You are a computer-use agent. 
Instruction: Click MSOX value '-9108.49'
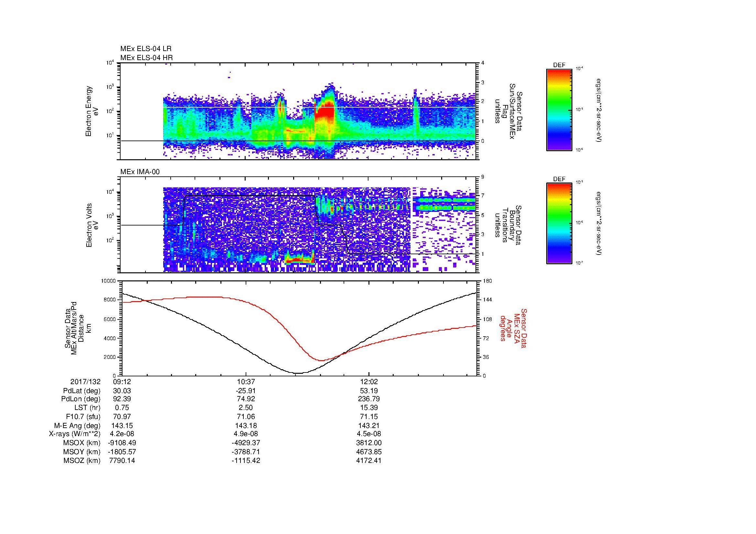pos(122,443)
